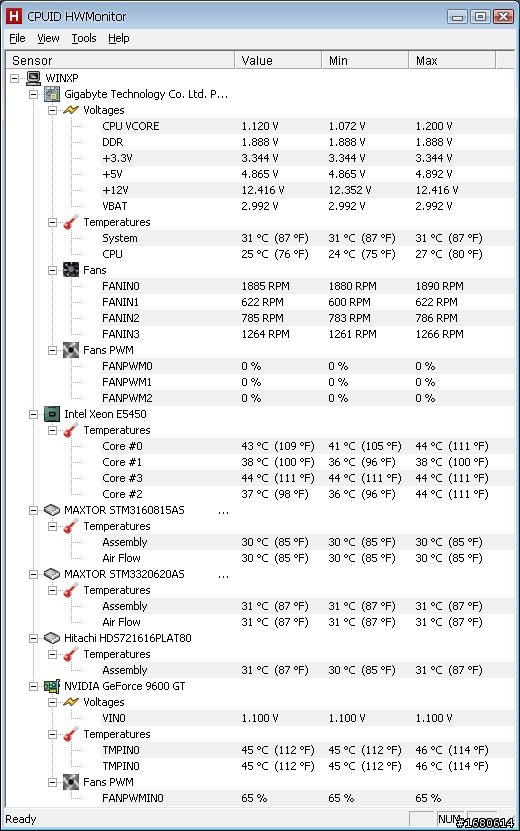Collapse the MAXTOR STM3320620AS node

click(33, 574)
